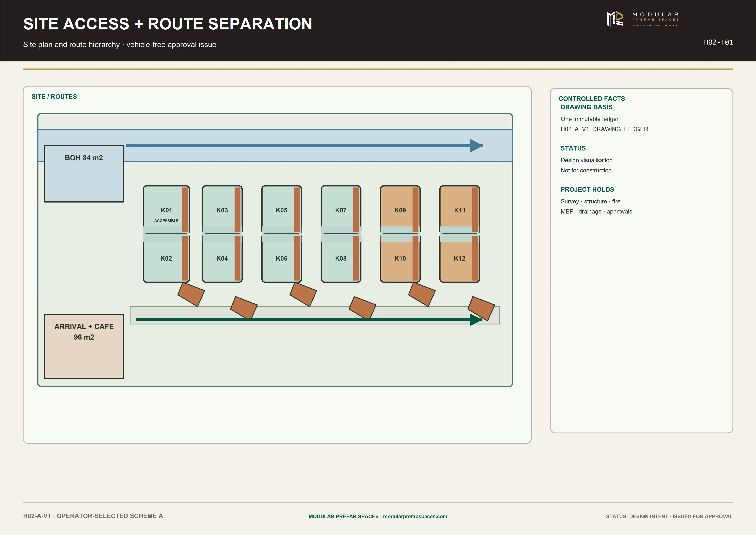Screen dimensions: 756x535
Task: Click the green guest route arrowhead
Action: click(x=476, y=320)
